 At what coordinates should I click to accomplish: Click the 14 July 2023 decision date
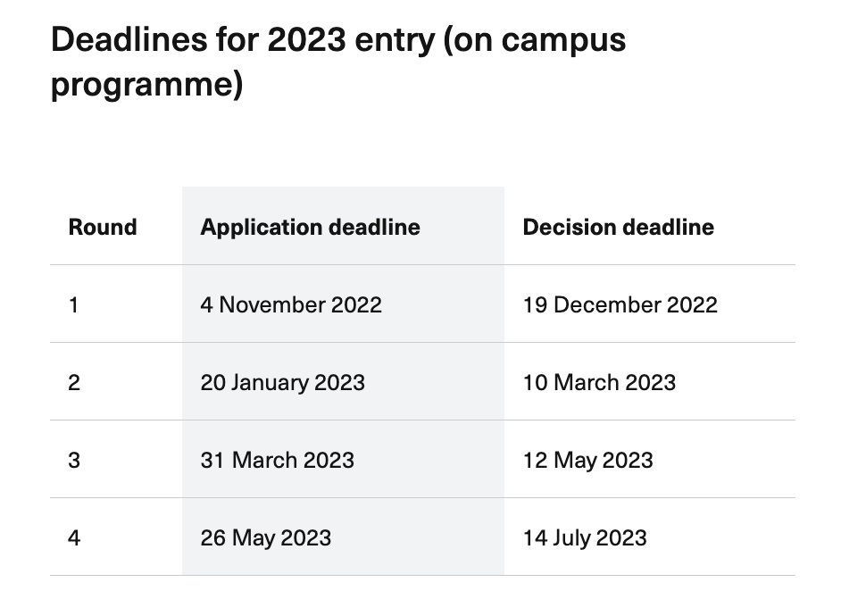pos(584,537)
